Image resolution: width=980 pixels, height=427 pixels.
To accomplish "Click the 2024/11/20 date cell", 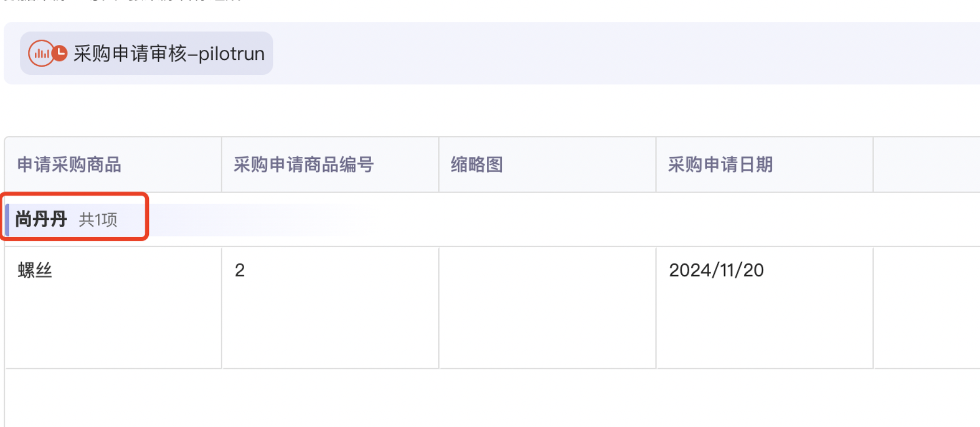I will click(765, 308).
